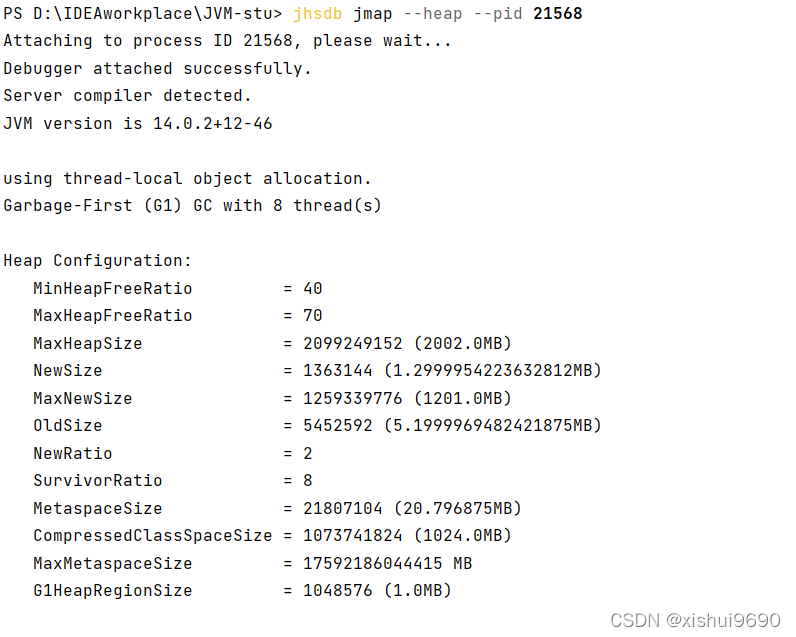Click the MaxNewSize value 1259339776
The image size is (796, 637).
click(353, 398)
